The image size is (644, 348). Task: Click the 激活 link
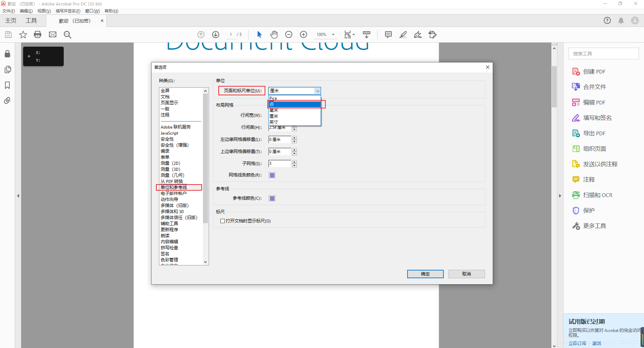coord(596,343)
